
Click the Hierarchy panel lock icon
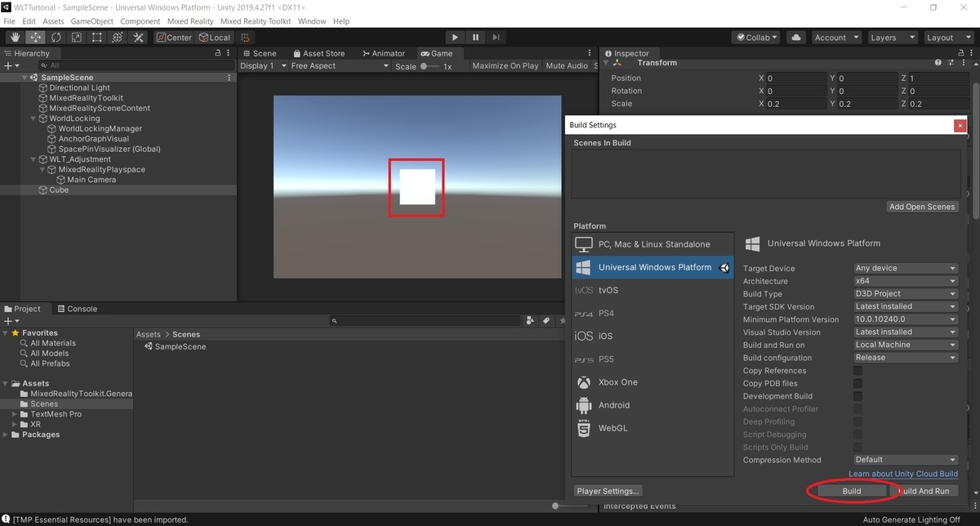(217, 53)
